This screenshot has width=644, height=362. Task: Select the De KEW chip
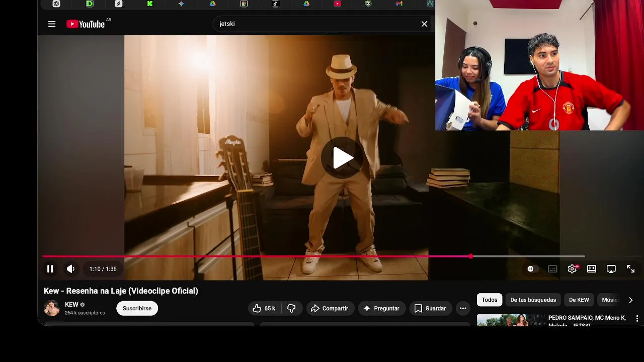(579, 300)
